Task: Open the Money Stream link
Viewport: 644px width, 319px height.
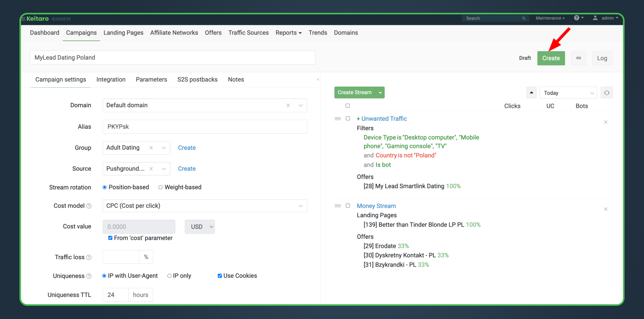Action: point(376,206)
